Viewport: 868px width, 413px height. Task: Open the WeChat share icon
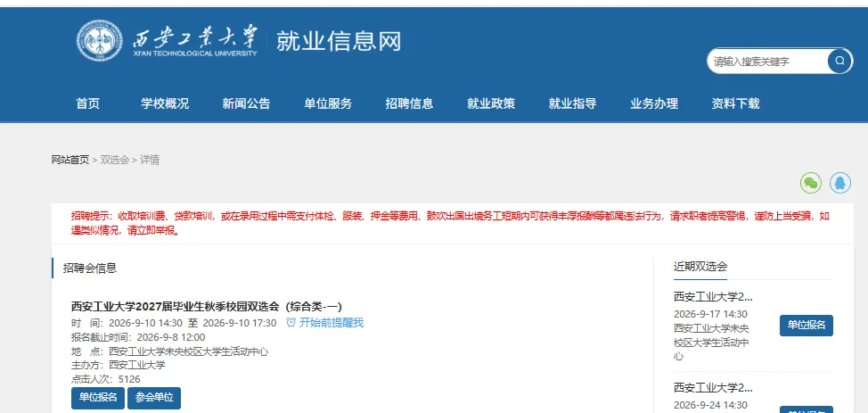pyautogui.click(x=811, y=182)
